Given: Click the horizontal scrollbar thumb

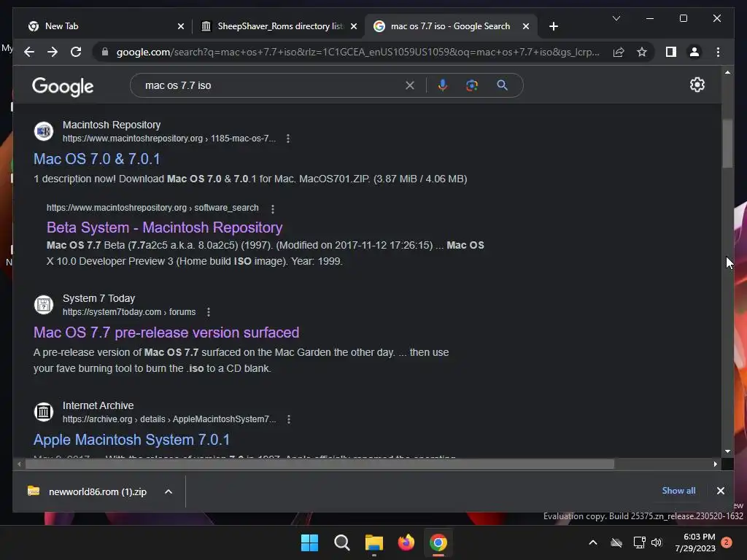Looking at the screenshot, I should [x=320, y=464].
